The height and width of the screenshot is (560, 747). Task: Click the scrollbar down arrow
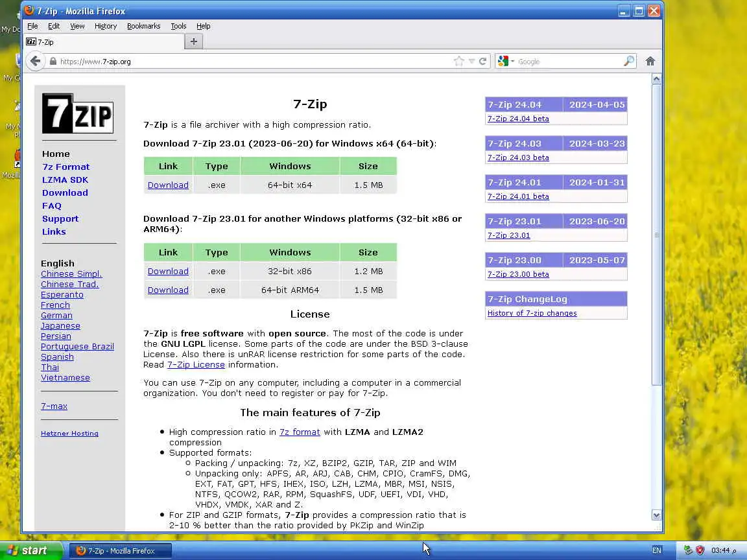click(656, 515)
